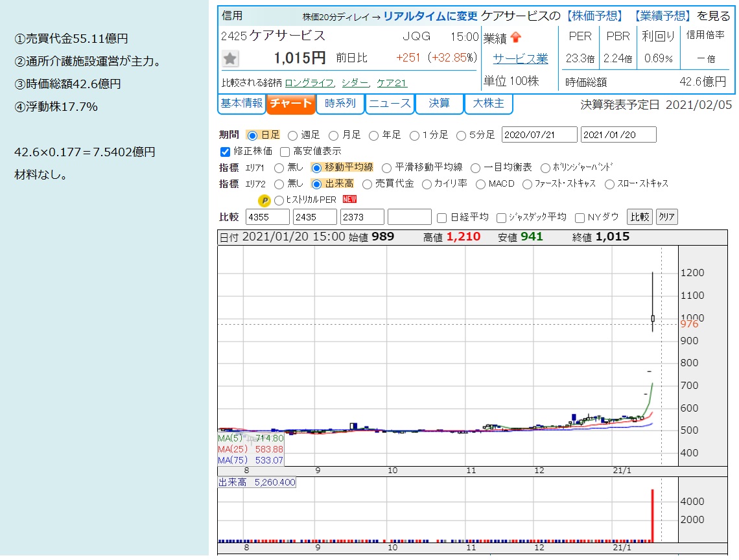Click the yellow P premium icon

(x=264, y=201)
